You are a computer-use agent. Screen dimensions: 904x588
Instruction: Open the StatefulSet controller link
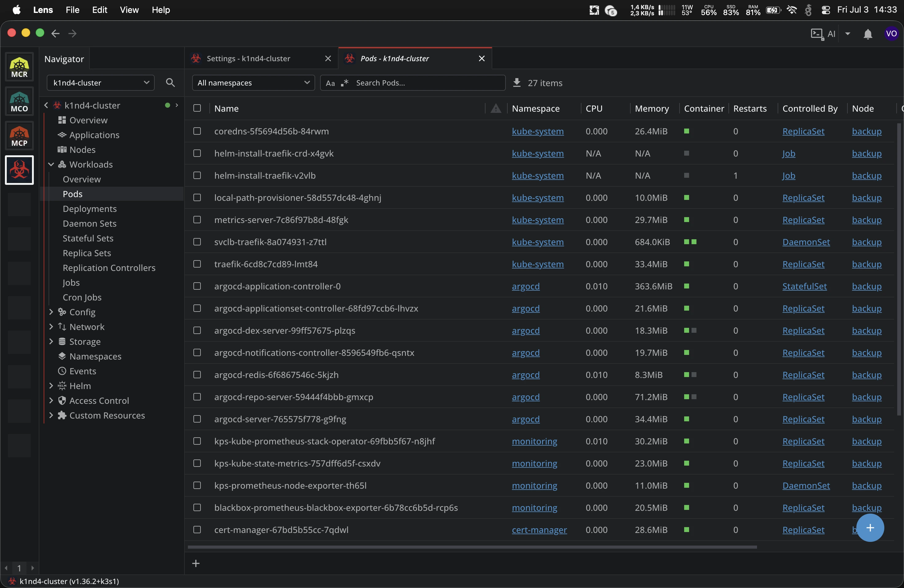click(804, 286)
